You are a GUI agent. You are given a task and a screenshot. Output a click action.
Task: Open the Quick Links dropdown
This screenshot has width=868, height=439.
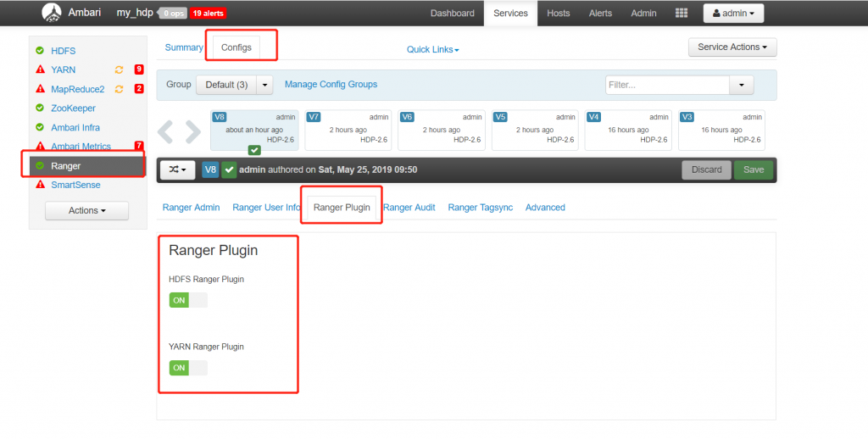click(433, 49)
